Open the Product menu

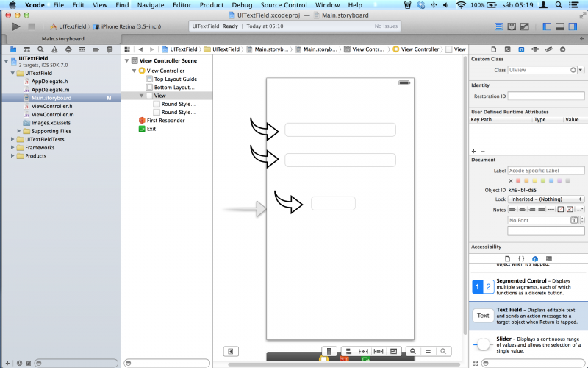click(x=212, y=5)
